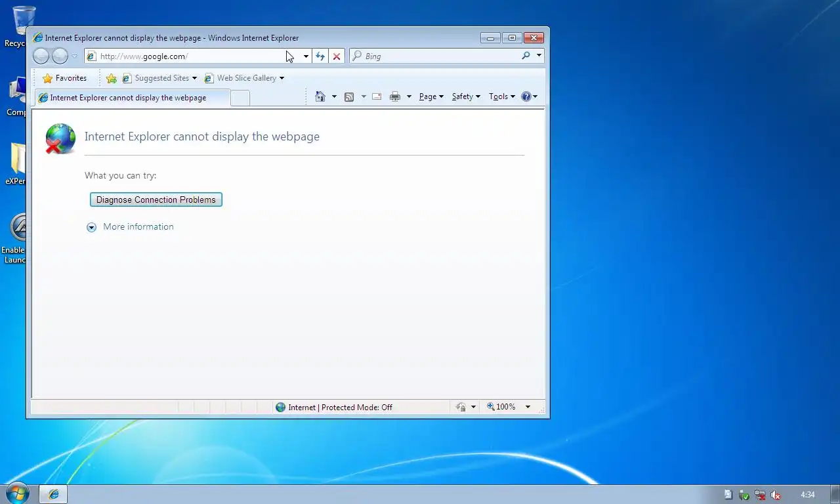The height and width of the screenshot is (504, 840).
Task: Minimize the Internet Explorer window
Action: (x=490, y=38)
